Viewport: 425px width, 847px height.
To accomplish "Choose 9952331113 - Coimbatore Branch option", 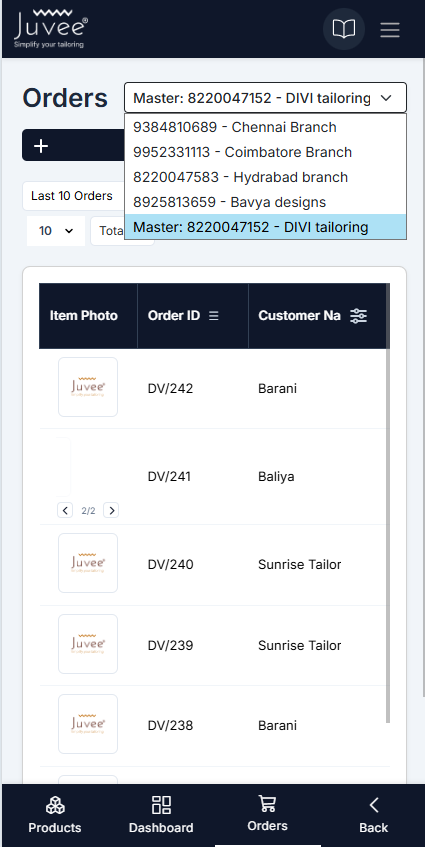I will coord(265,152).
